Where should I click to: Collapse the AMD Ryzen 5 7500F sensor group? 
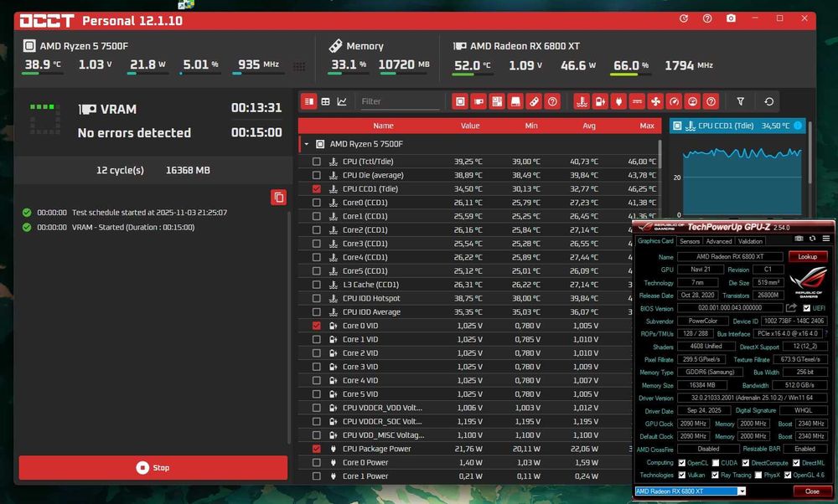[x=306, y=144]
